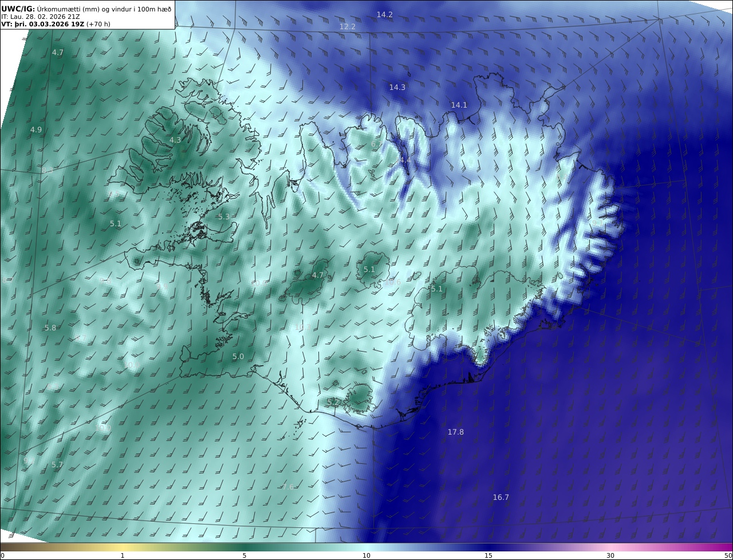This screenshot has height=560, width=733.
Task: Click the 0 tick on the color scale
Action: click(2, 555)
